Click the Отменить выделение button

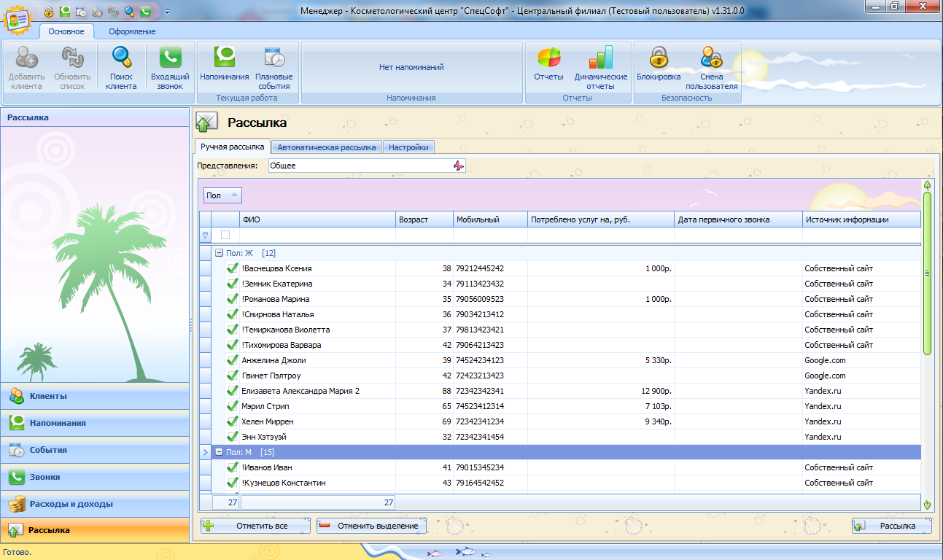(x=370, y=526)
